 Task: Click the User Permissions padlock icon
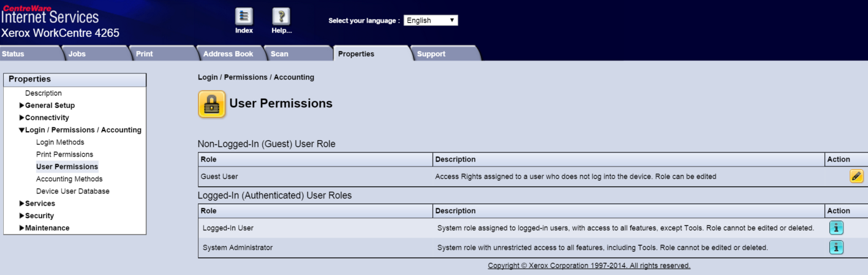[x=211, y=104]
